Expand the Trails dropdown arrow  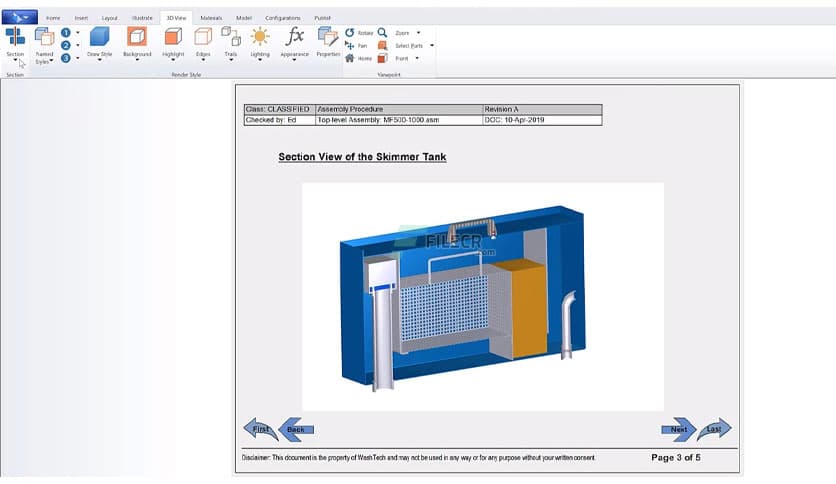pyautogui.click(x=231, y=60)
